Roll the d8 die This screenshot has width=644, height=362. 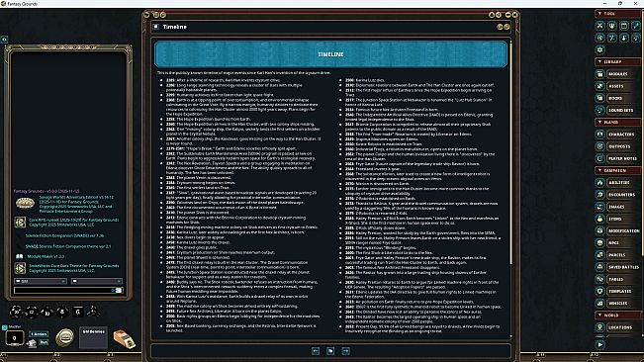[x=62, y=313]
